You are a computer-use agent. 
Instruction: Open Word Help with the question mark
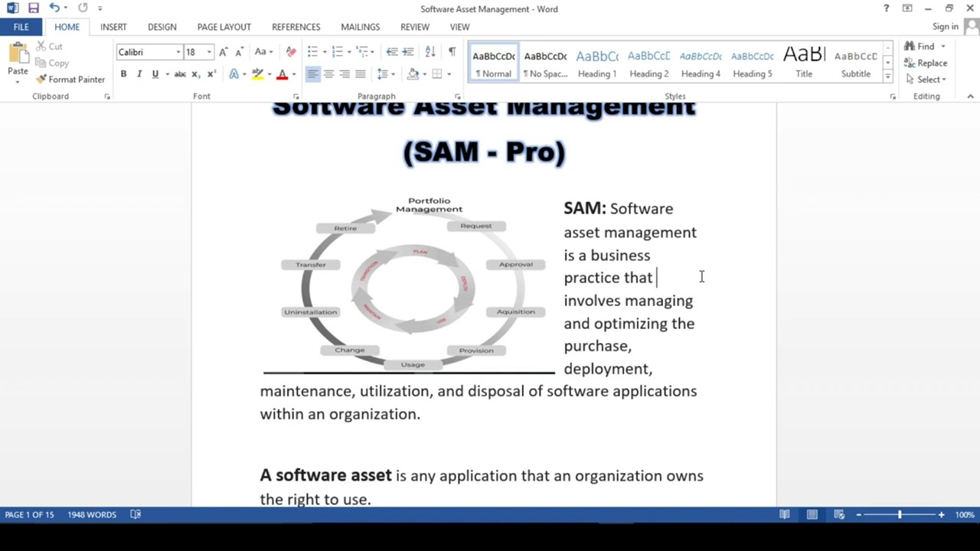click(x=886, y=8)
